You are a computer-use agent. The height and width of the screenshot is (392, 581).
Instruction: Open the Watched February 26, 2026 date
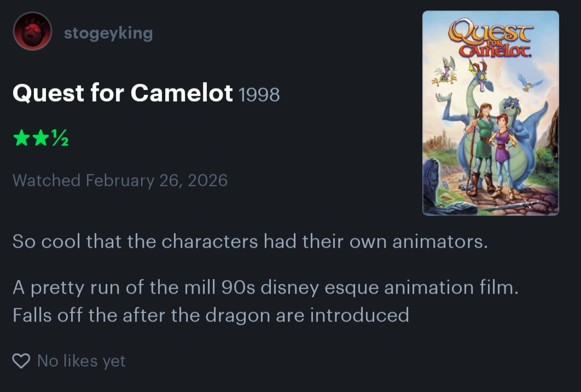pyautogui.click(x=120, y=180)
